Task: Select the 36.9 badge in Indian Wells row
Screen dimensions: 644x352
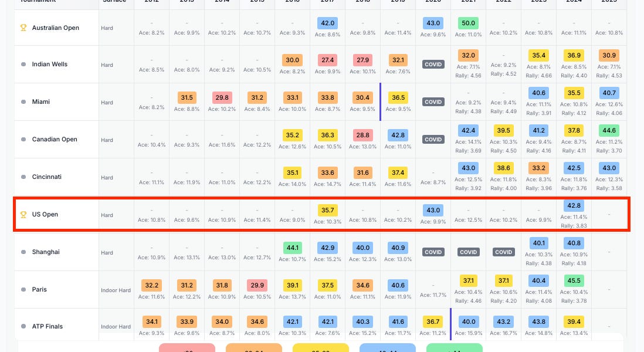Action: coord(574,55)
